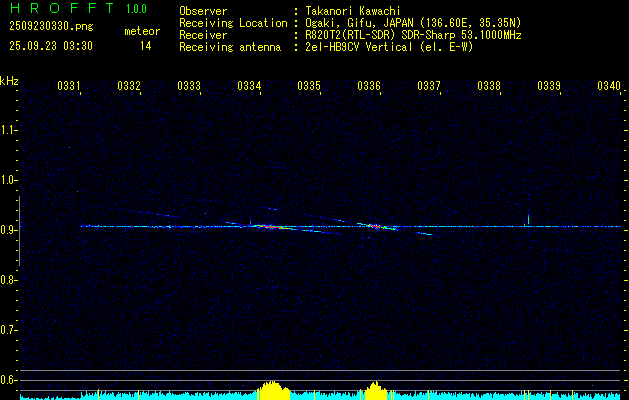Image resolution: width=629 pixels, height=400 pixels.
Task: Click the 0338 time axis label
Action: [489, 85]
